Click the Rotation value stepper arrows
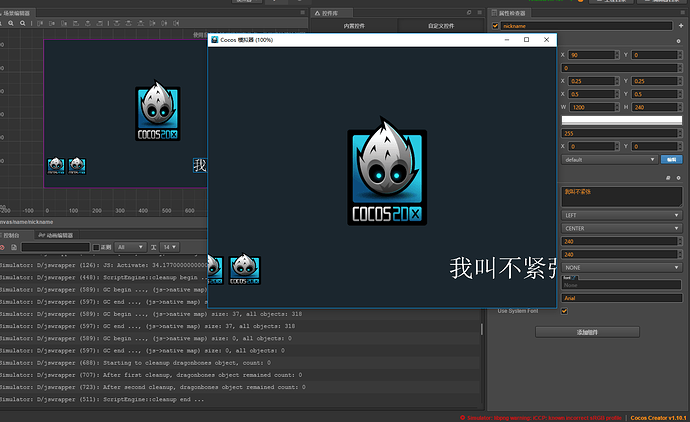Screen dimensions: 690x422 point(680,68)
